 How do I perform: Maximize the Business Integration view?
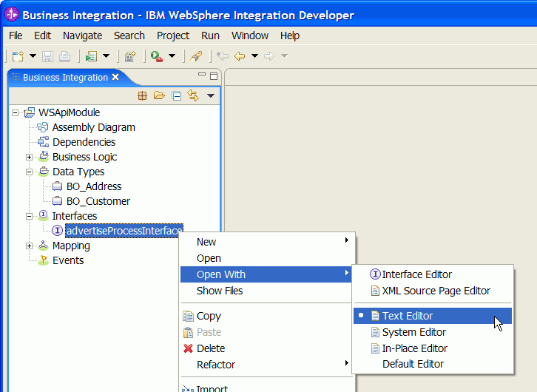214,76
